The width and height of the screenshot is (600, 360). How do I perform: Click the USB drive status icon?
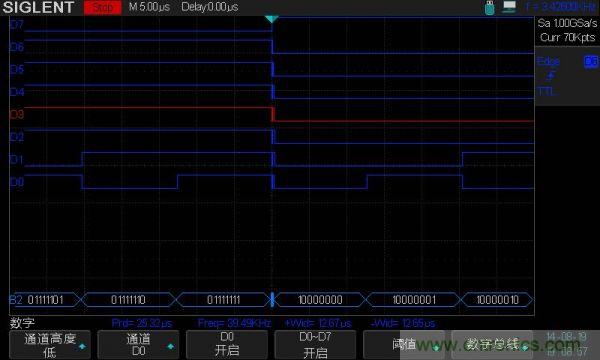489,8
